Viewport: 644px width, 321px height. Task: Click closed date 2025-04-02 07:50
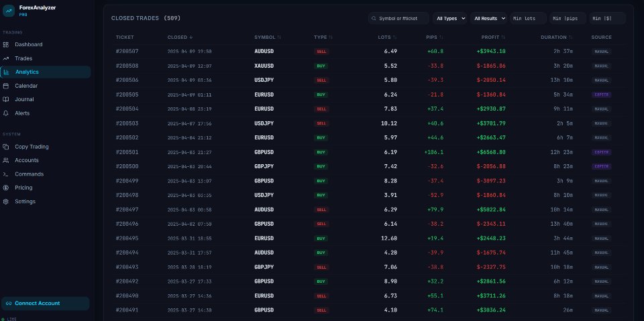pyautogui.click(x=189, y=224)
